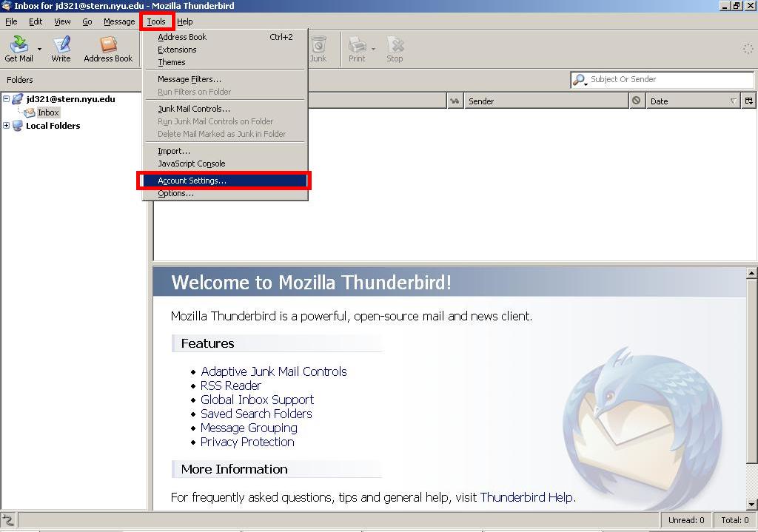Expand the Local Folders tree
Viewport: 758px width, 532px height.
pos(6,126)
